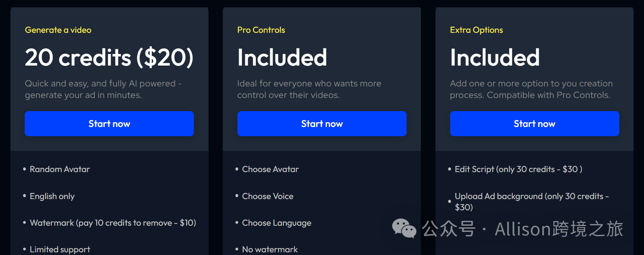Click the 'Choose Avatar' feature item
Image resolution: width=644 pixels, height=255 pixels.
(270, 169)
